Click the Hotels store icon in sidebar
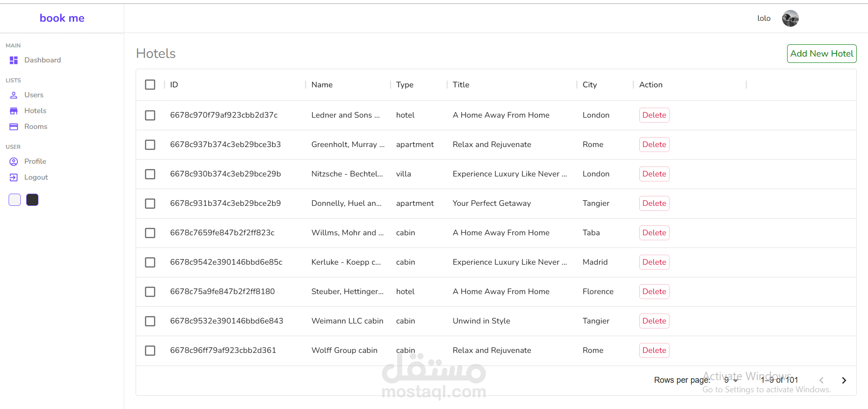868x409 pixels. [x=14, y=111]
